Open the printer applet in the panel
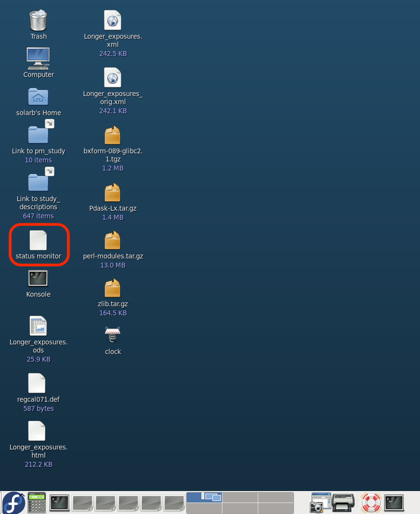 (343, 503)
